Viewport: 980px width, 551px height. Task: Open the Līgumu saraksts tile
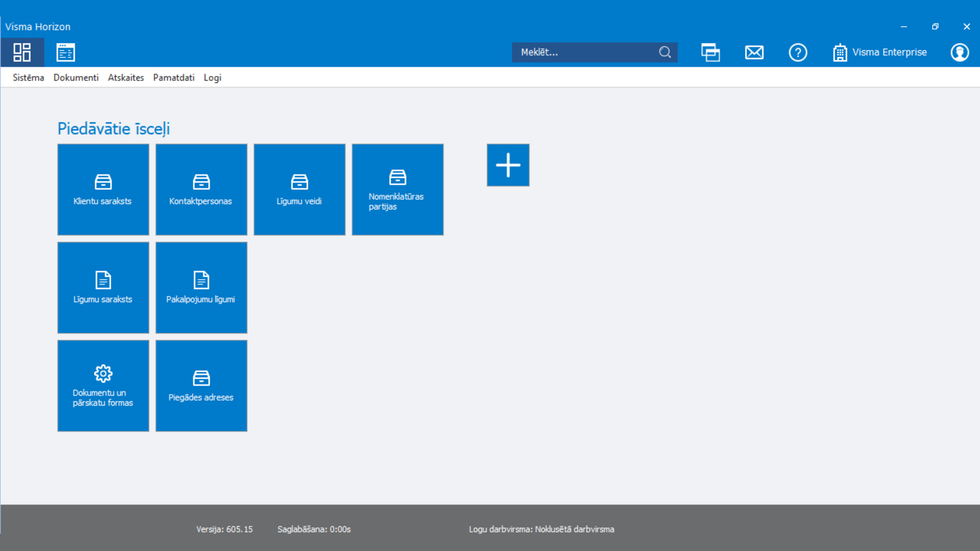(103, 288)
